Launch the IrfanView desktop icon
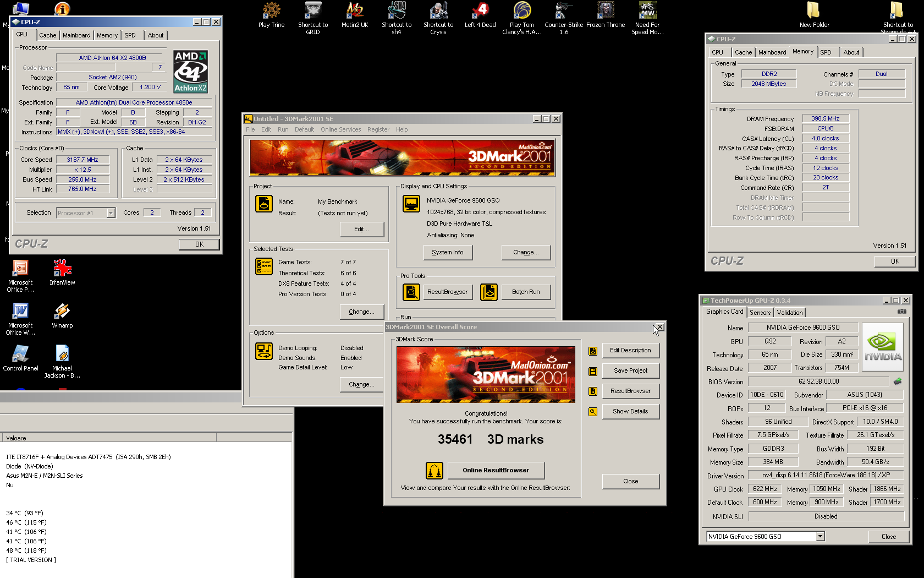The height and width of the screenshot is (578, 924). (62, 272)
